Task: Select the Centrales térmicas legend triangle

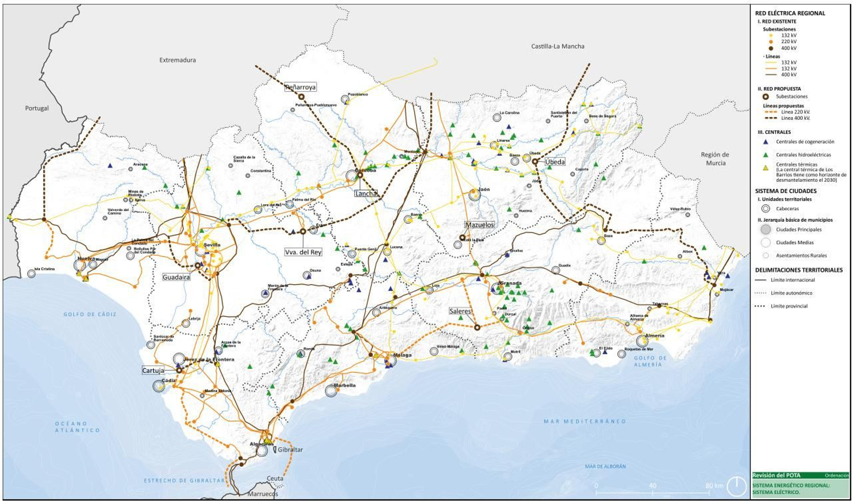Action: point(765,166)
